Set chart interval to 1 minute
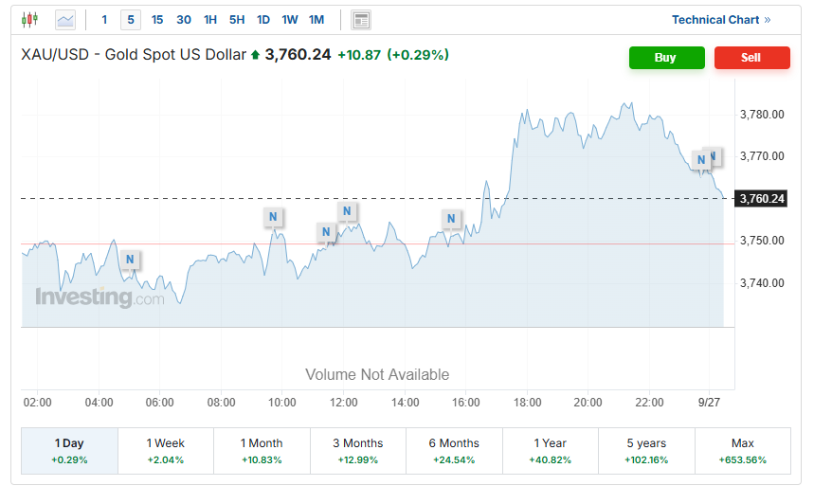 click(104, 19)
